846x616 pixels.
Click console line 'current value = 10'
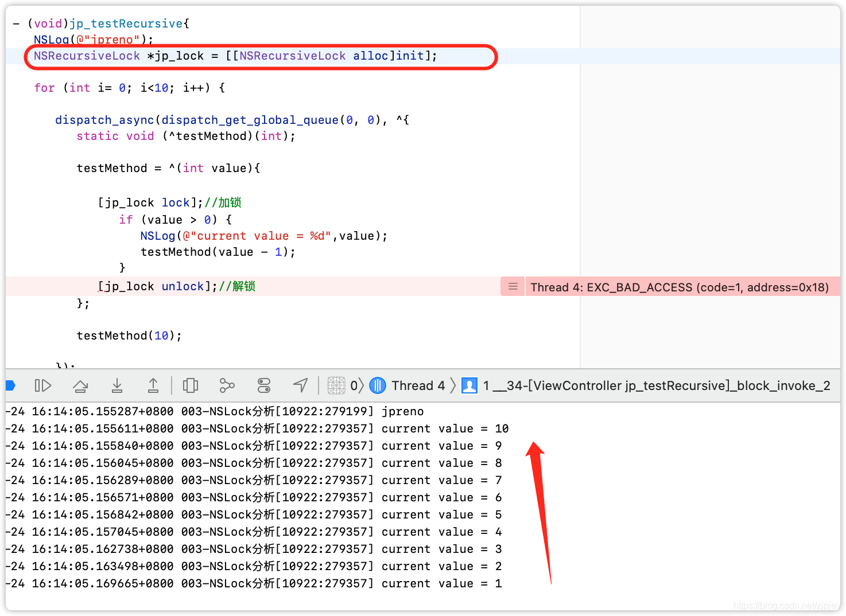tap(257, 428)
